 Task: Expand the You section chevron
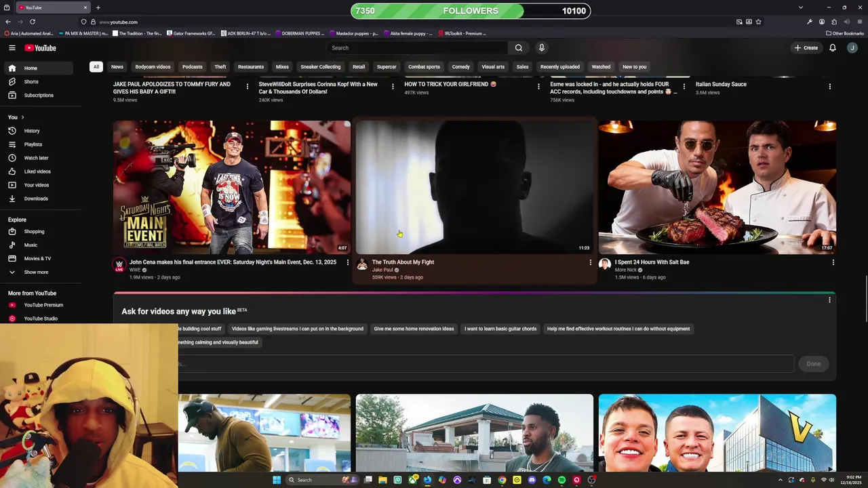[x=22, y=117]
